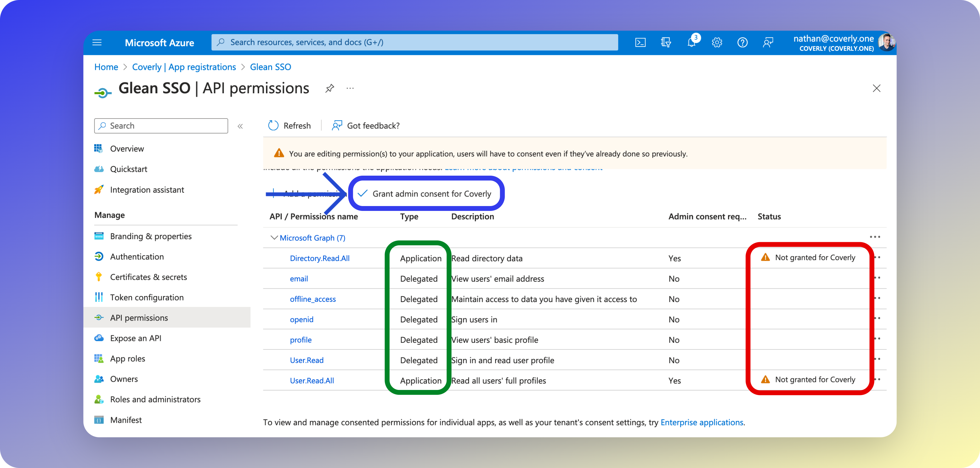Open Azure Cloud Shell from the top bar

coord(641,42)
